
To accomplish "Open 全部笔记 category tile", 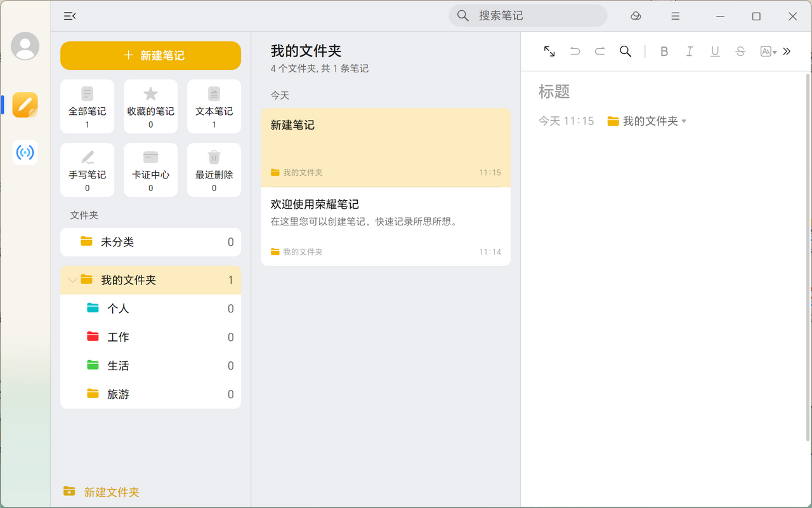I will [88, 106].
